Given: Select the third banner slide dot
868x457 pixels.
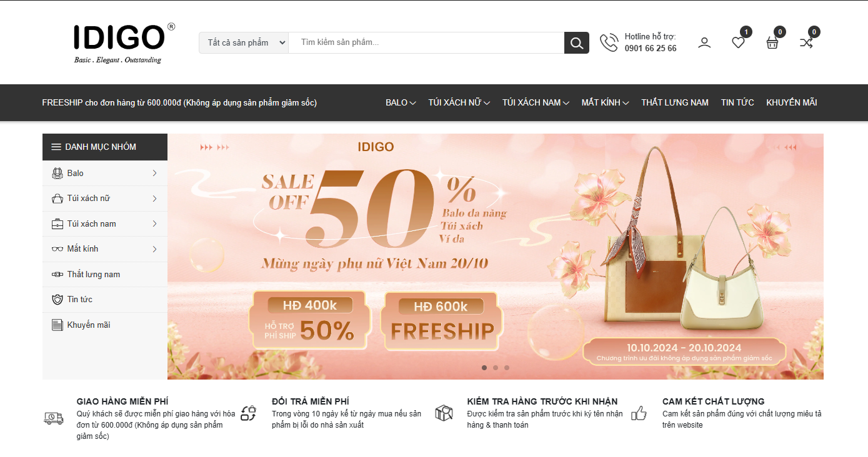Looking at the screenshot, I should coord(507,368).
